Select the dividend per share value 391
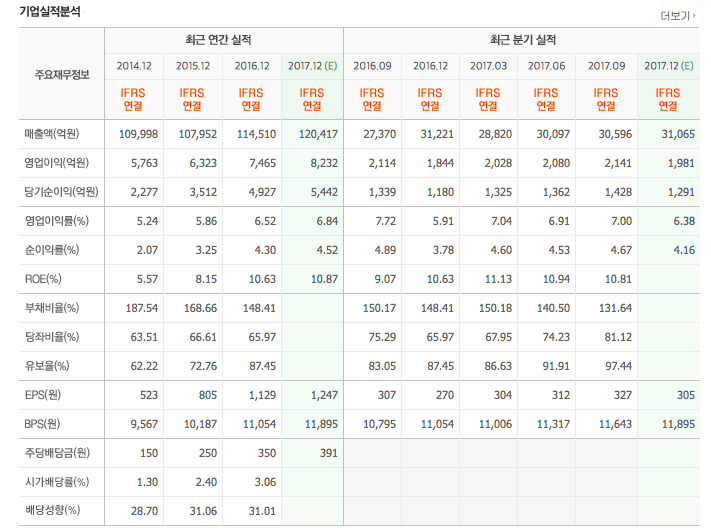Viewport: 711px width, 532px height. [x=329, y=454]
